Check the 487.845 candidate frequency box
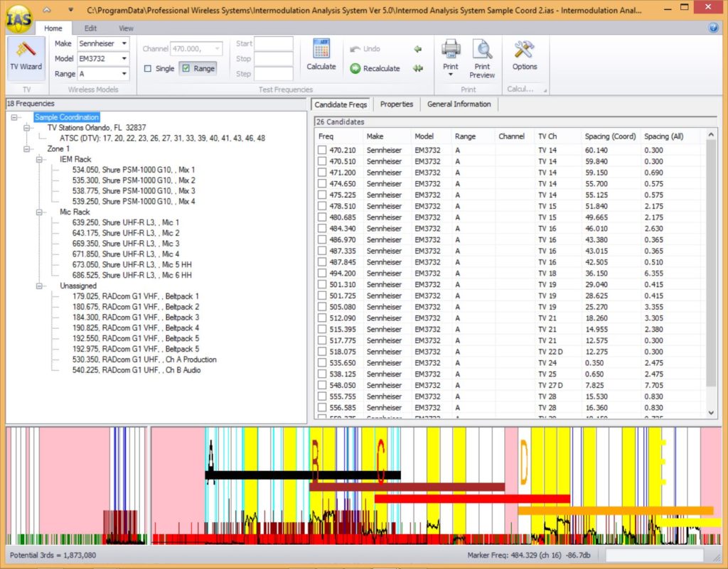Image resolution: width=728 pixels, height=569 pixels. (322, 262)
